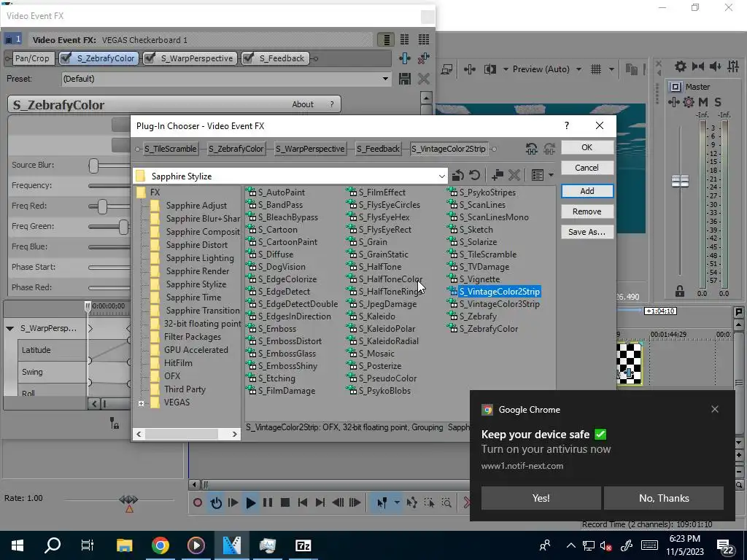747x560 pixels.
Task: Click the Save Preset floppy icon
Action: click(404, 79)
